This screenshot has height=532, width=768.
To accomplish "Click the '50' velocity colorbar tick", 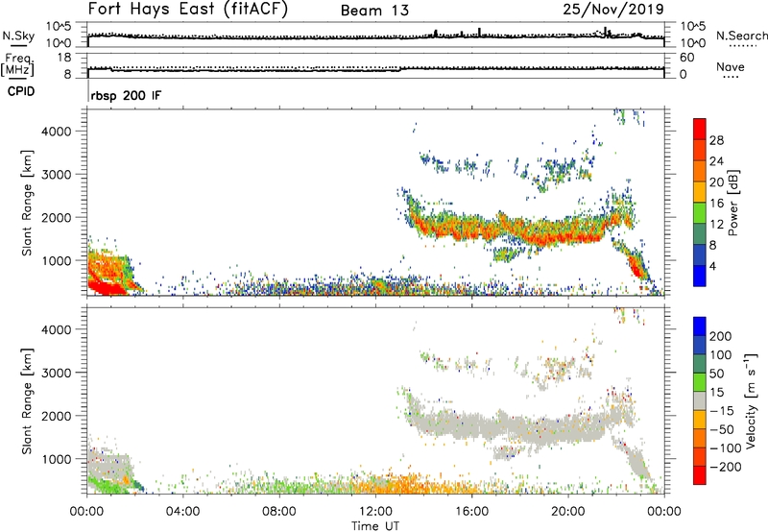I will tap(716, 374).
